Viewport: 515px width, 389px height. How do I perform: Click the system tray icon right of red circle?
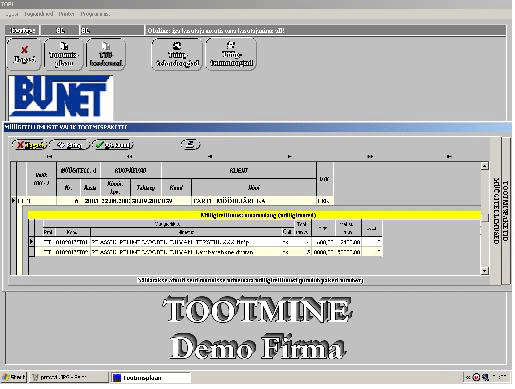(485, 377)
